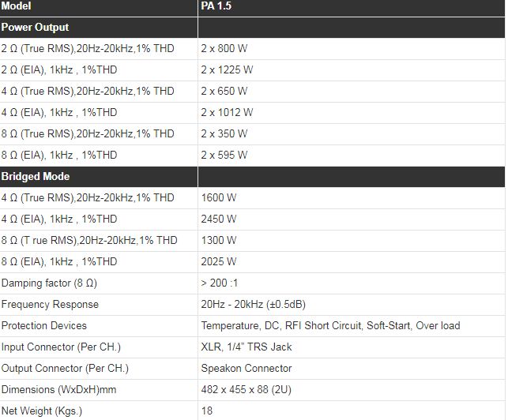The image size is (508, 420).
Task: Select the XLR, 1/4" TRS Jack value
Action: 246,347
